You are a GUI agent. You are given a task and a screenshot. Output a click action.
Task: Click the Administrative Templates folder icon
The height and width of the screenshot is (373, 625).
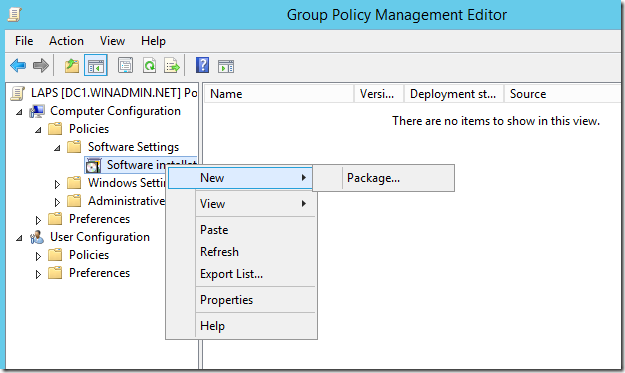pos(74,201)
